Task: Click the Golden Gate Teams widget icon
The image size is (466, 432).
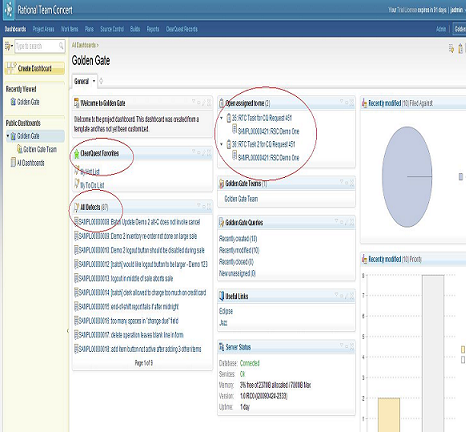Action: [221, 183]
